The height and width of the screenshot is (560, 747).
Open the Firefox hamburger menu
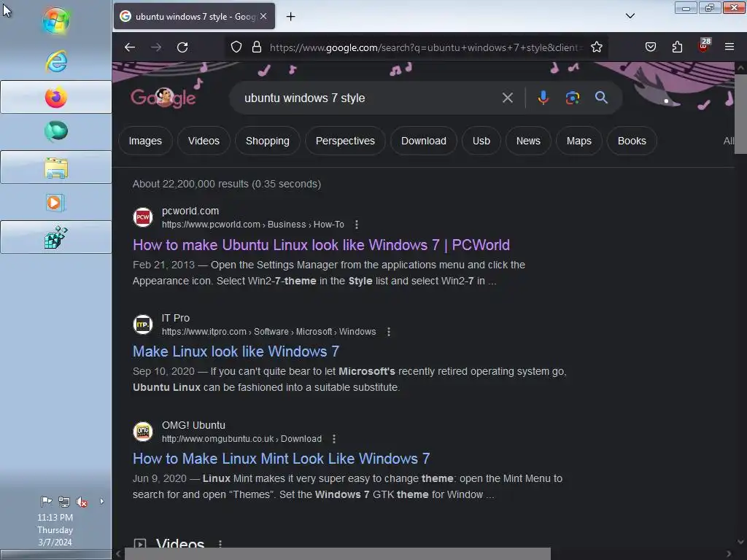point(729,47)
